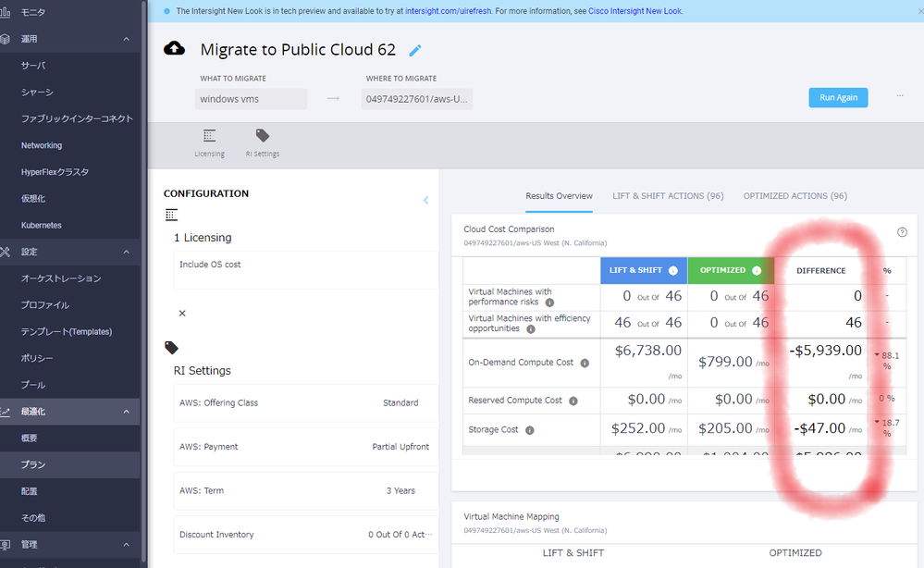Click info icon next to efficiency opportunities
Image resolution: width=924 pixels, height=568 pixels.
531,329
